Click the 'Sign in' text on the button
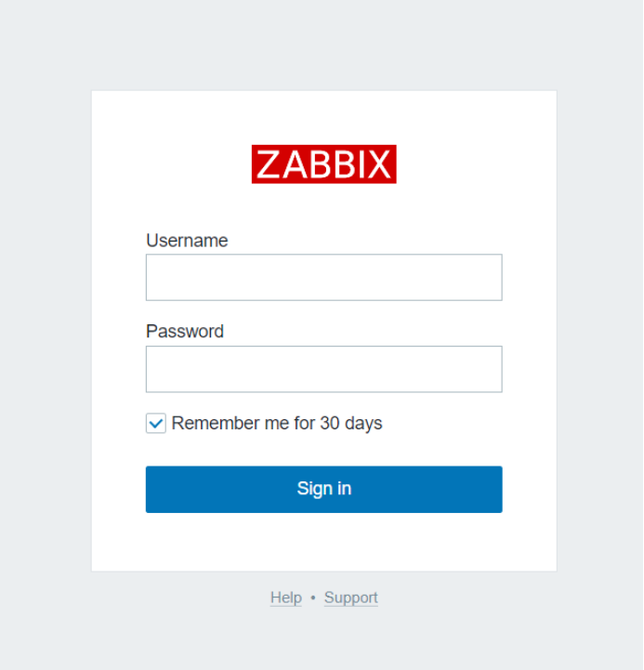This screenshot has width=644, height=670. click(x=324, y=489)
